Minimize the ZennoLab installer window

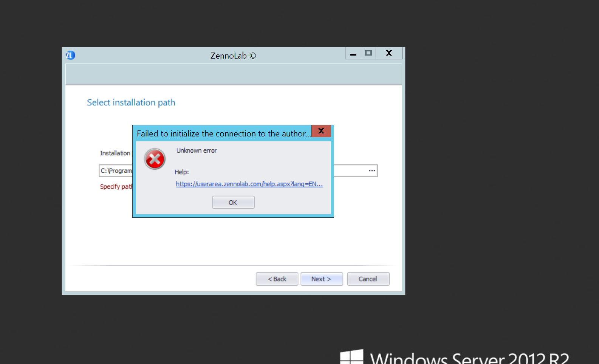tap(353, 53)
